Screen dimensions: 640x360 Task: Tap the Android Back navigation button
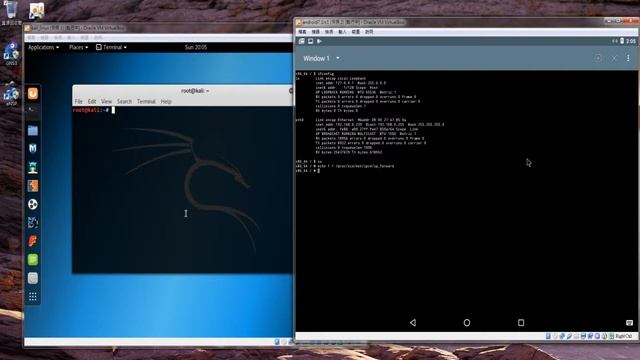click(x=413, y=322)
